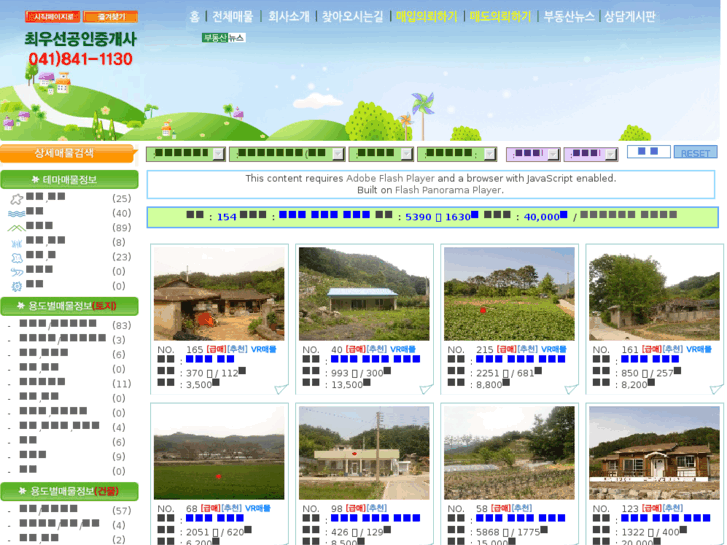727x545 pixels.
Task: Click the price 40,000 in the info bar
Action: 542,217
